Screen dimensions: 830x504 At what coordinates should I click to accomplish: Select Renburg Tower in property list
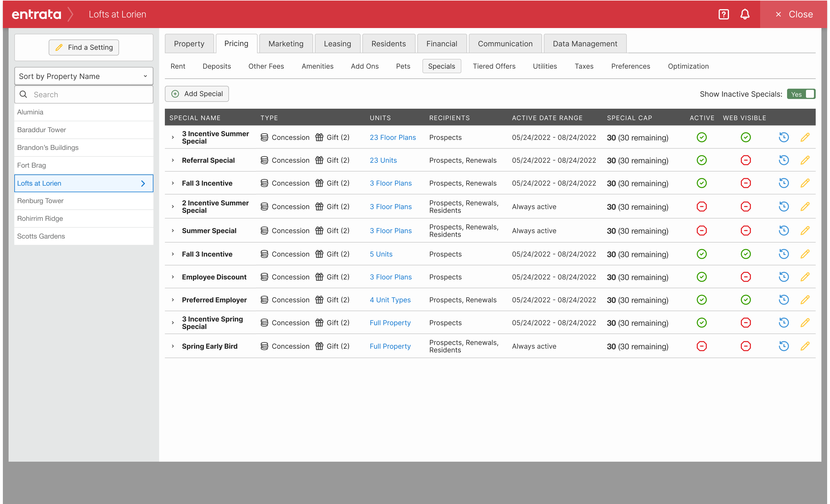point(84,201)
